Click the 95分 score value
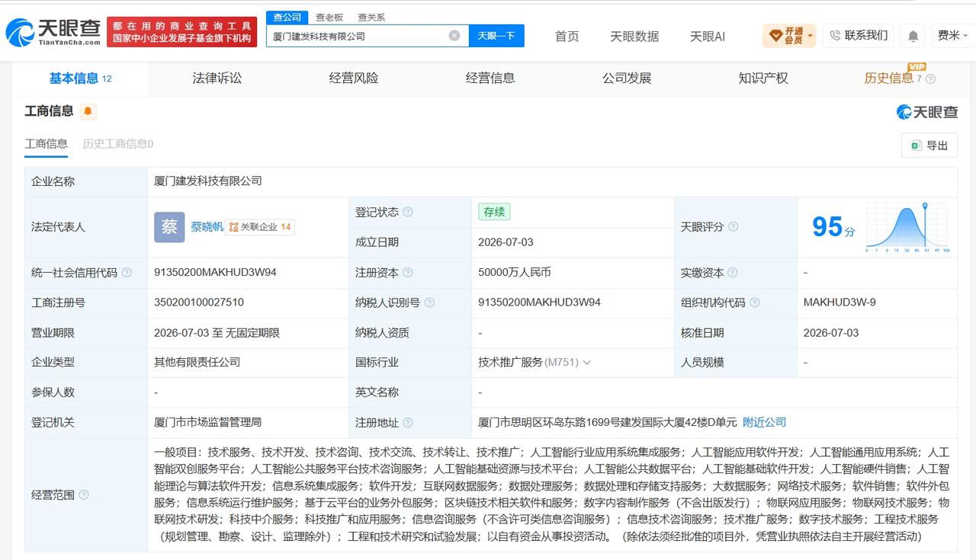Screen dimensions: 976x560 point(833,227)
